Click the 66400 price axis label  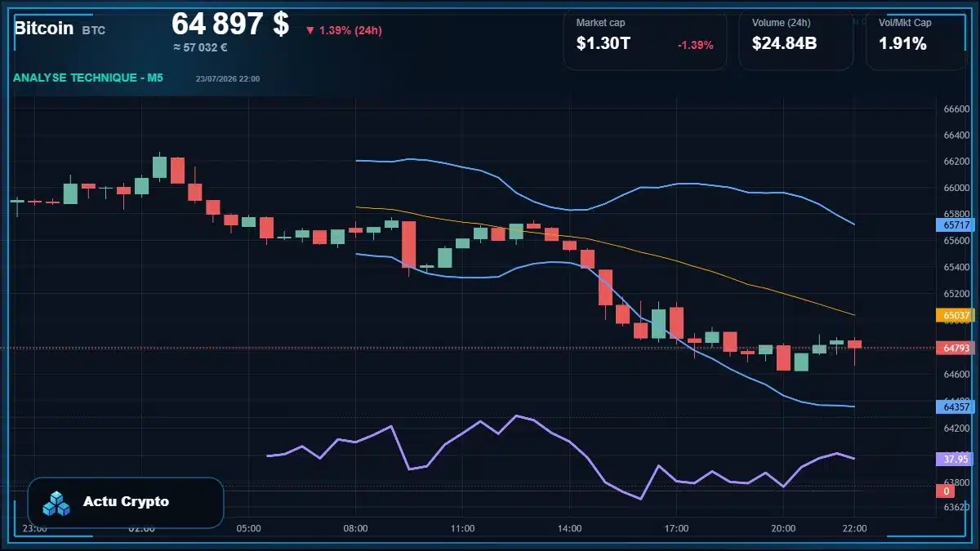coord(956,136)
